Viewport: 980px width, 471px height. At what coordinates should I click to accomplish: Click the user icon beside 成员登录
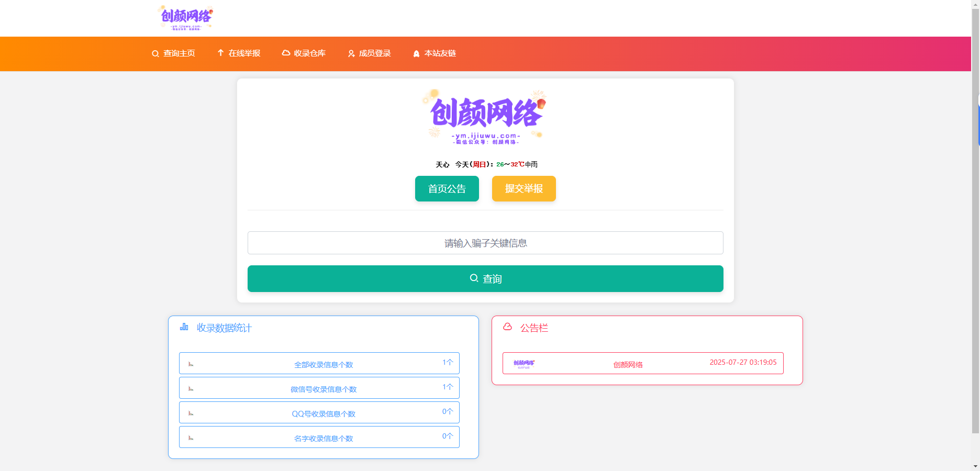point(351,53)
